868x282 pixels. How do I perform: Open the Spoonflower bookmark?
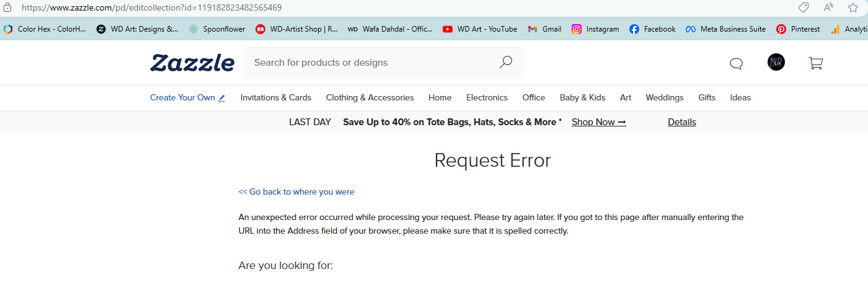217,29
